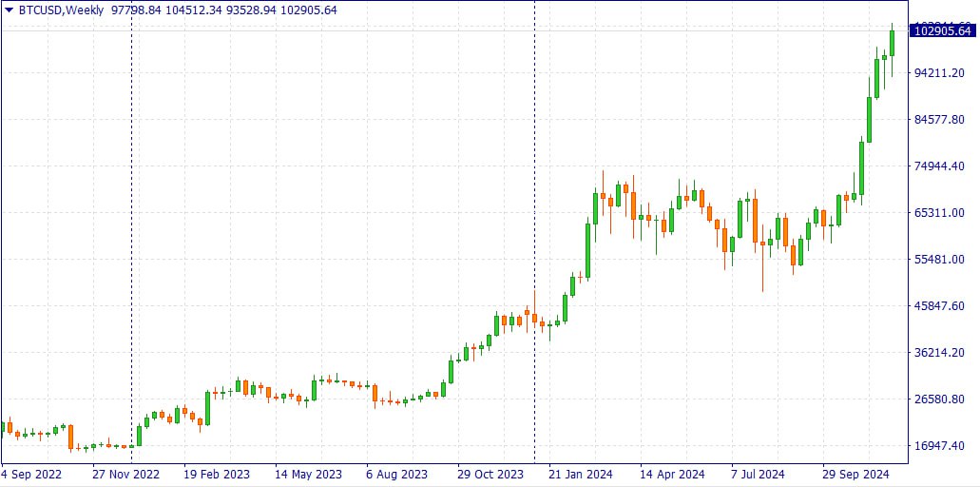Viewport: 980px width, 487px height.
Task: Select the latest green candle at chart top-right
Action: [893, 44]
